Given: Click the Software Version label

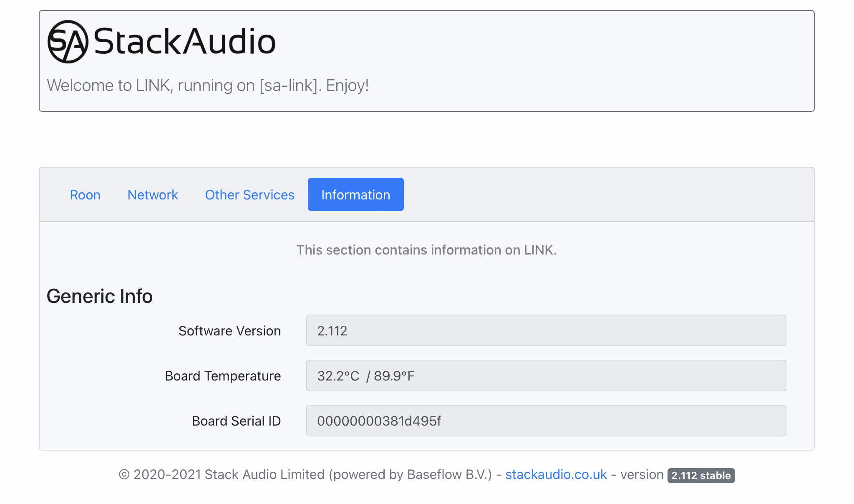Looking at the screenshot, I should tap(229, 331).
